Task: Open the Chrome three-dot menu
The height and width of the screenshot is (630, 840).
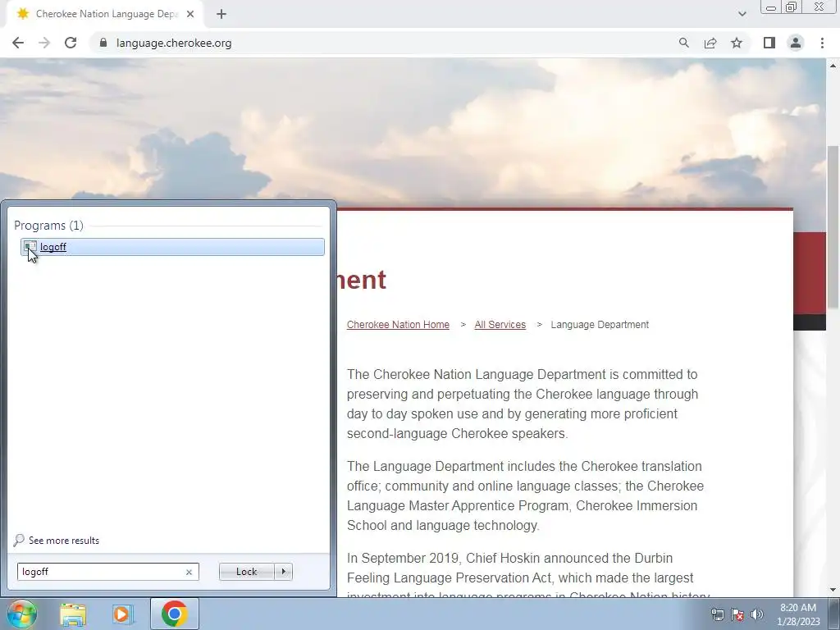Action: point(822,43)
